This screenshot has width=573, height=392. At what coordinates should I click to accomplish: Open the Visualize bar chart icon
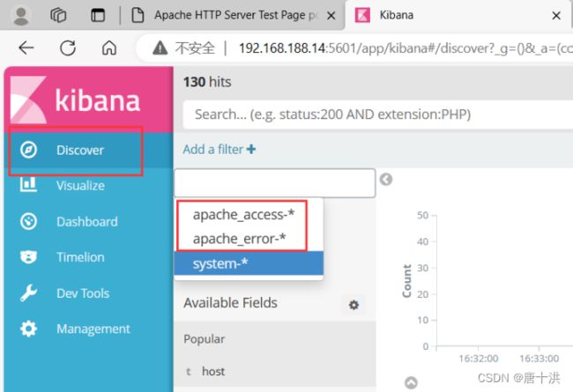pyautogui.click(x=28, y=184)
